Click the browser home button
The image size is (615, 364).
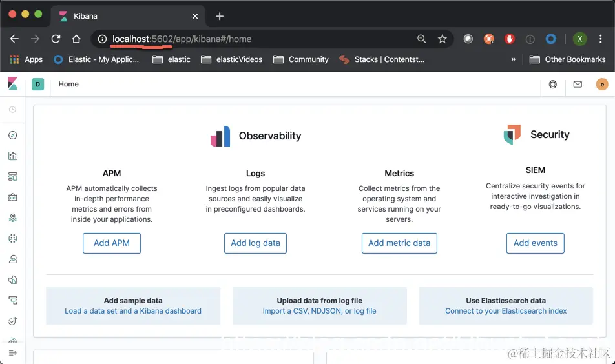click(x=76, y=39)
